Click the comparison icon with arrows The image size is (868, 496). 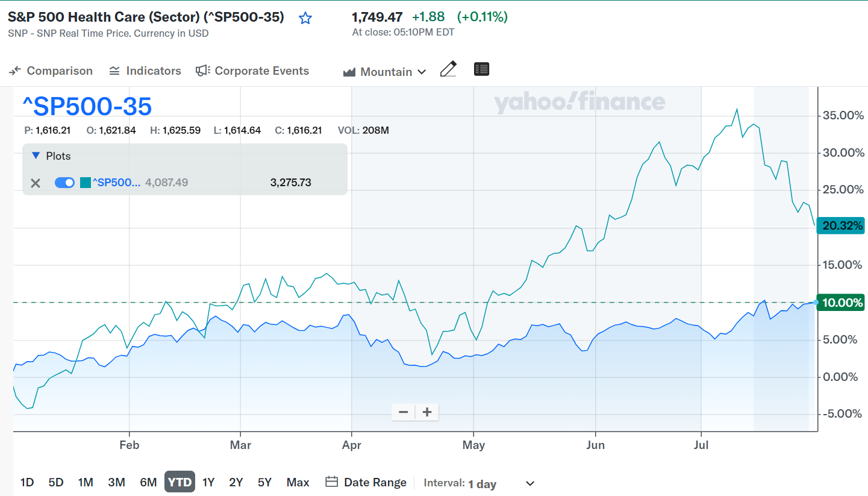(x=15, y=71)
